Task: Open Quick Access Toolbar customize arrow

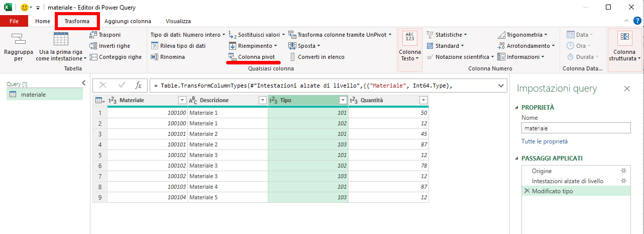Action: click(38, 8)
